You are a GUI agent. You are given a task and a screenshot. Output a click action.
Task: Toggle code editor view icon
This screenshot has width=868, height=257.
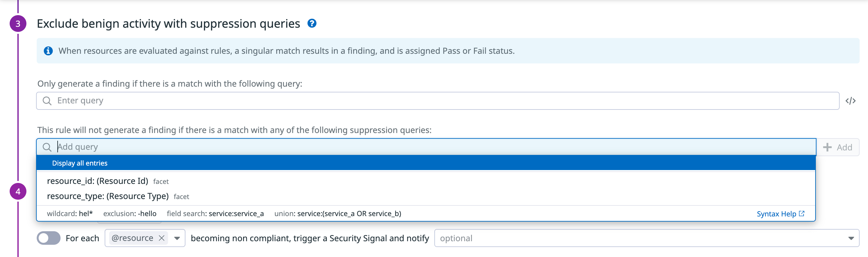850,101
